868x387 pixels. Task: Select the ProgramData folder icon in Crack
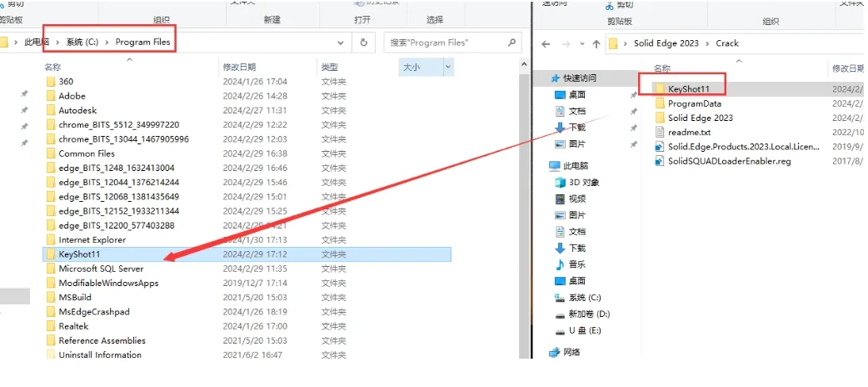[x=659, y=103]
